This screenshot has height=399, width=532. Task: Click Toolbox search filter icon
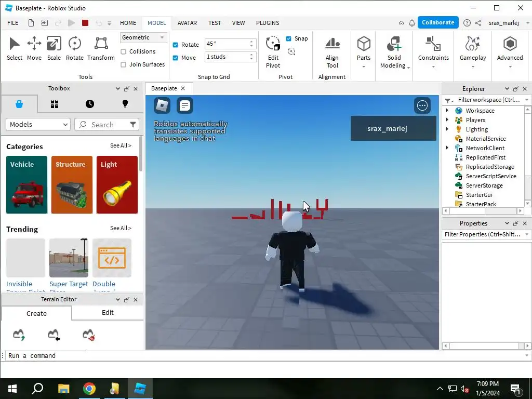133,125
